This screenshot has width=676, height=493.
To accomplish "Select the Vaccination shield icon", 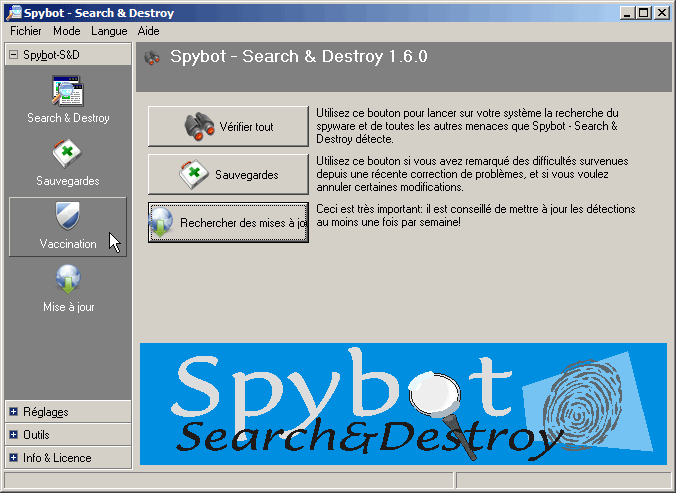I will [68, 217].
